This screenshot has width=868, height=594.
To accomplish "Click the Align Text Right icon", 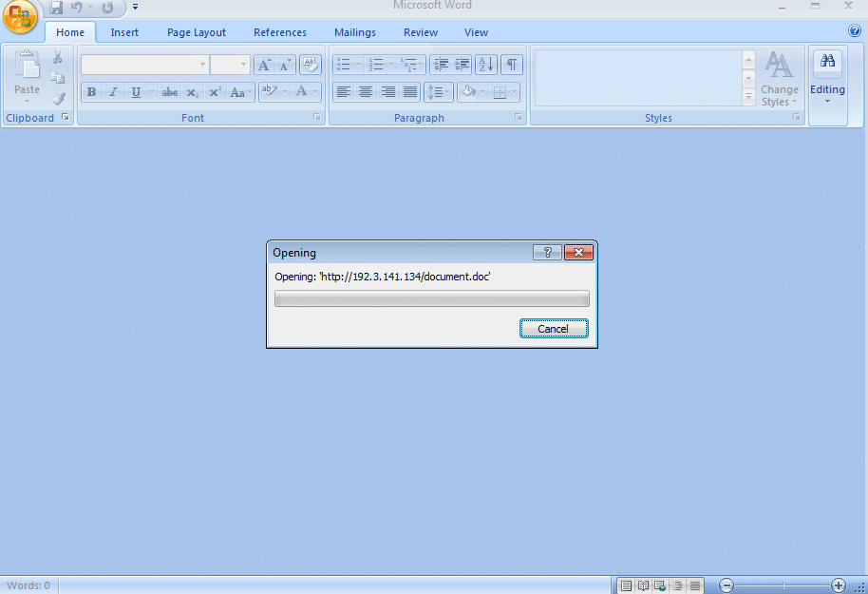I will (x=388, y=92).
